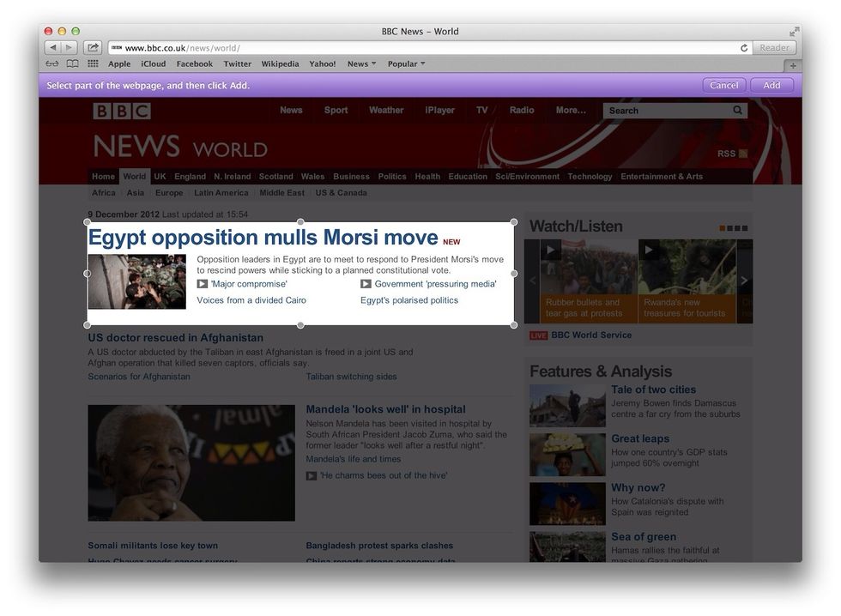This screenshot has height=616, width=841.
Task: Select the Business tab in BBC navigation
Action: 351,177
